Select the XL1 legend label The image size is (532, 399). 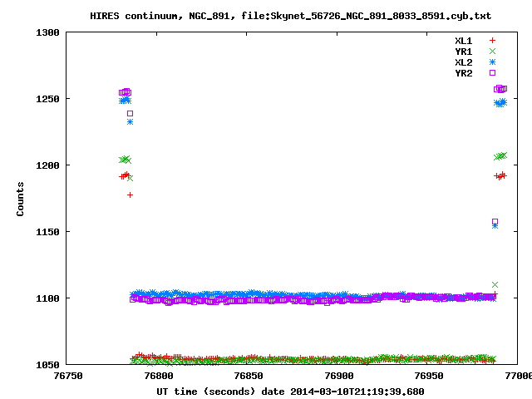click(x=464, y=41)
